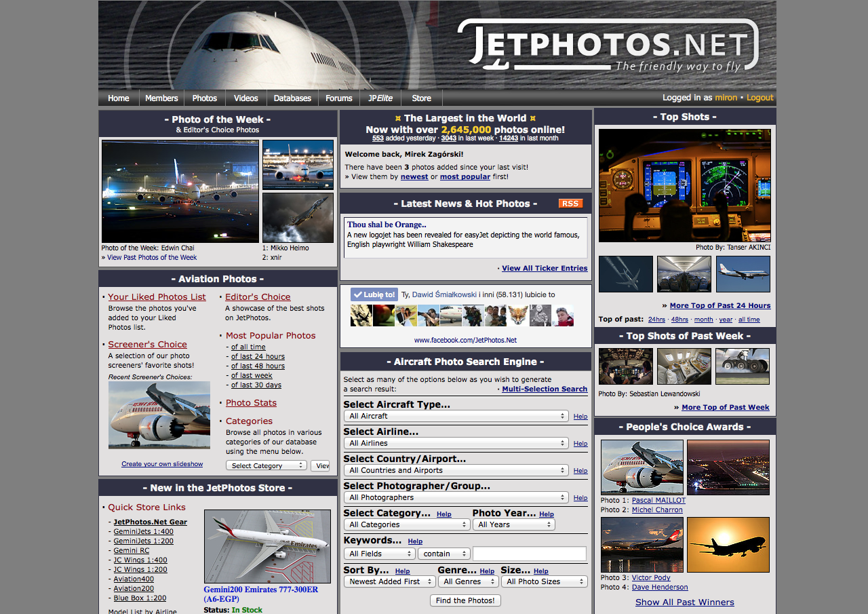The image size is (868, 614).
Task: Open the landing gear thumbnail in Past Week
Action: coord(743,366)
